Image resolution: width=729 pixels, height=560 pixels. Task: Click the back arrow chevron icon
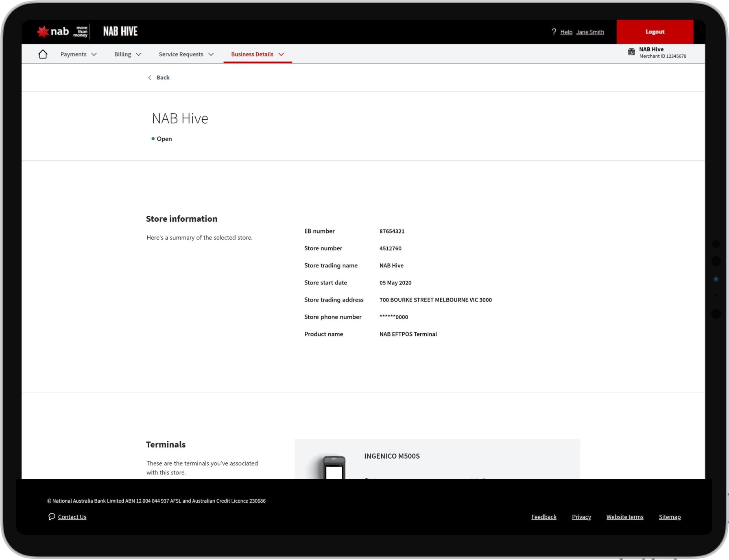click(150, 78)
